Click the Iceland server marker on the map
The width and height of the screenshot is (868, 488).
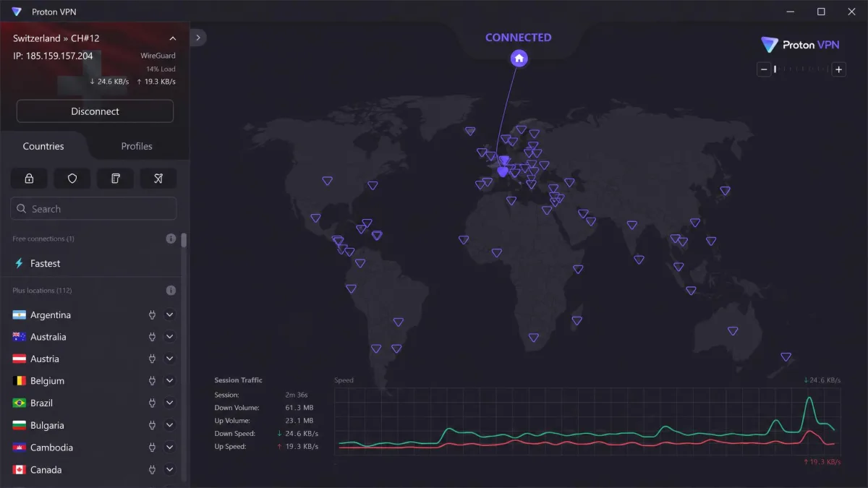click(470, 131)
